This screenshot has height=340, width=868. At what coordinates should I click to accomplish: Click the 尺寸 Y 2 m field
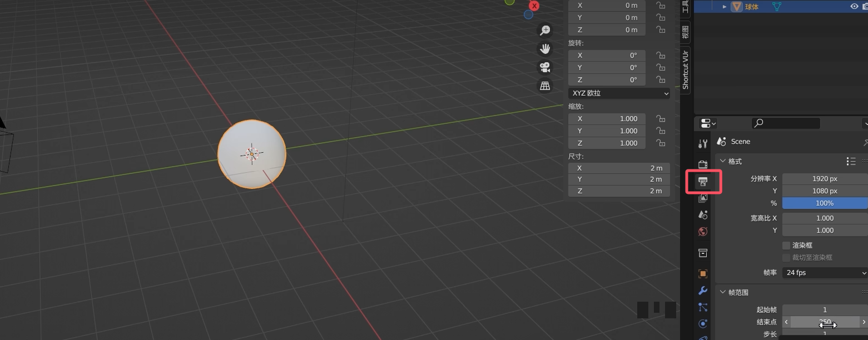tap(619, 179)
